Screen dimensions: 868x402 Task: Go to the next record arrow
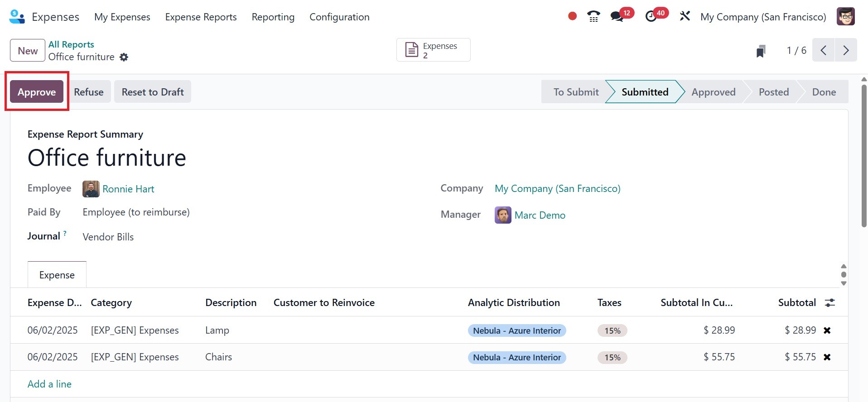(x=845, y=50)
